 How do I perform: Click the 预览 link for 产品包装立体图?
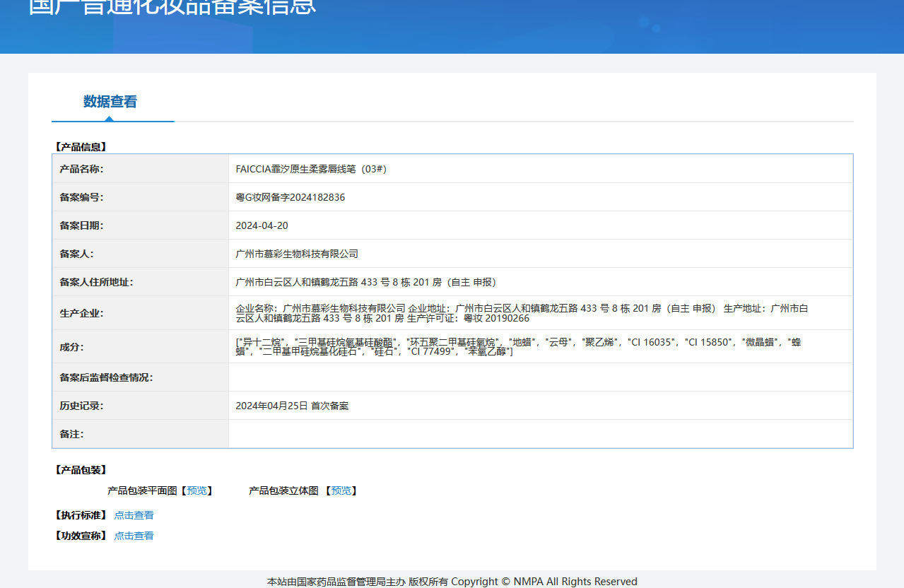[341, 490]
